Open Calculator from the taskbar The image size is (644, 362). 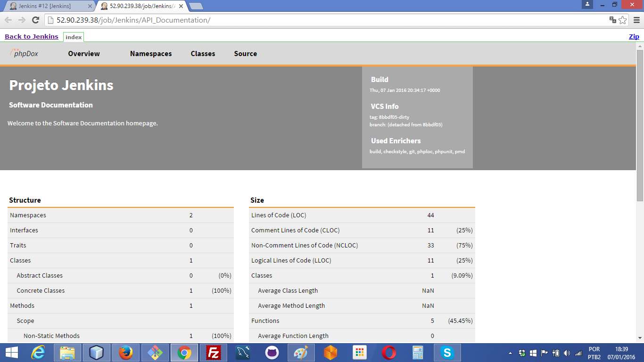click(x=418, y=353)
